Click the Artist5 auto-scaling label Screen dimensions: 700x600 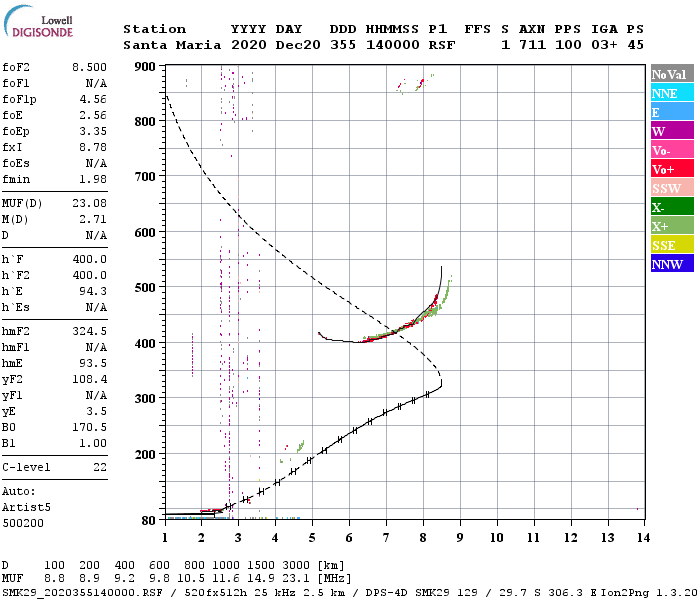(26, 508)
